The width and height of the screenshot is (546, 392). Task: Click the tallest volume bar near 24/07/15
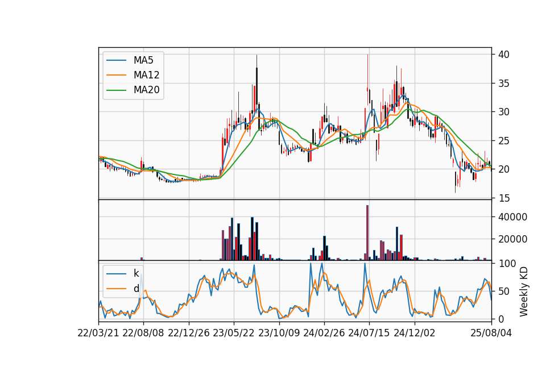coord(367,233)
